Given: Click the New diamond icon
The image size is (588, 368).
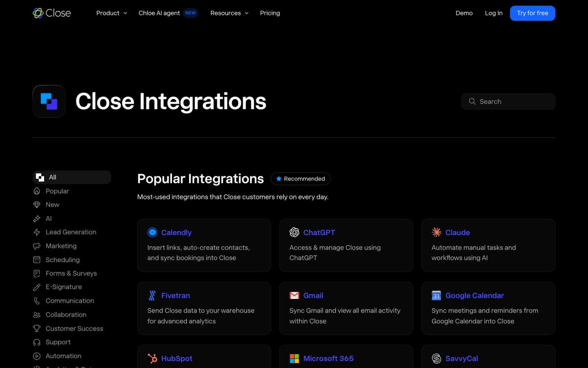Looking at the screenshot, I should [37, 205].
